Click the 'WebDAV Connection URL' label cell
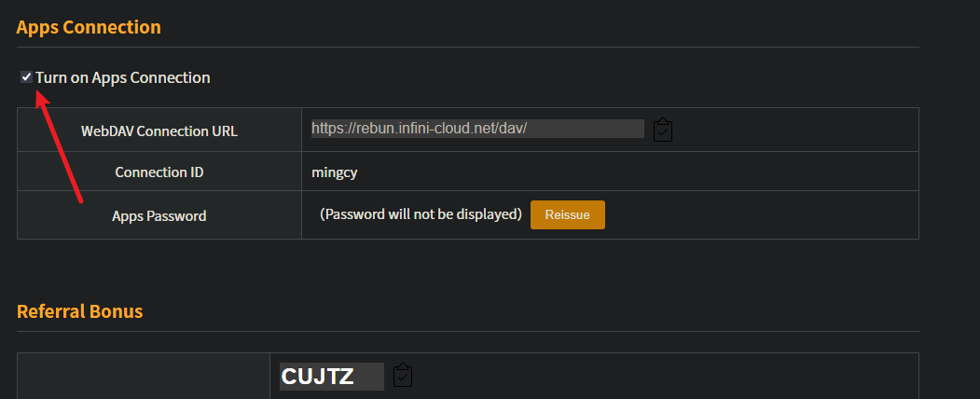The image size is (980, 399). tap(159, 131)
